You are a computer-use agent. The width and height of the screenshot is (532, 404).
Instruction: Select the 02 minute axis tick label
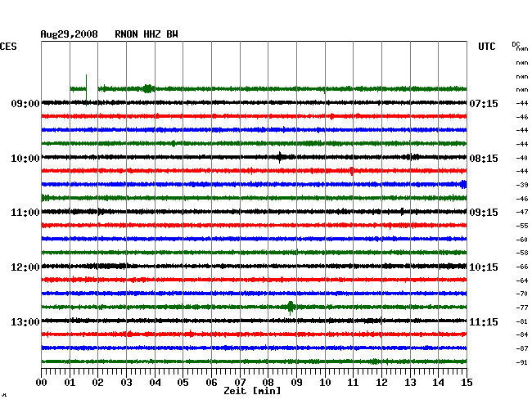click(97, 382)
